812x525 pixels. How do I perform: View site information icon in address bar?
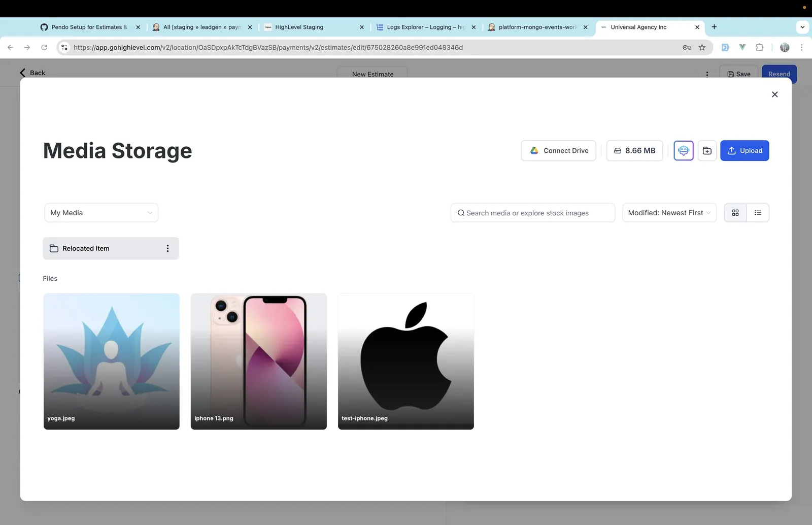click(64, 47)
